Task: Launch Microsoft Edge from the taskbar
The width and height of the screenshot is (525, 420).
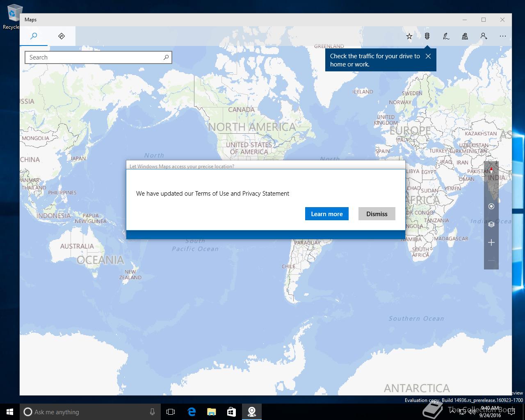Action: [x=191, y=412]
